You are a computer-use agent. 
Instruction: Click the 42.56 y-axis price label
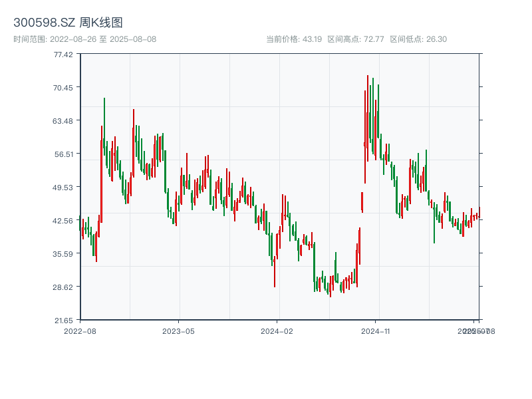(x=64, y=220)
